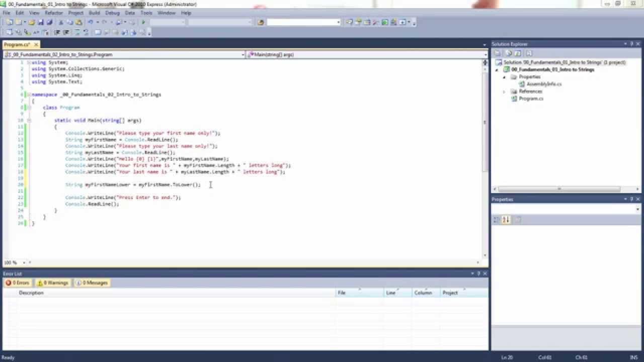Click the Increase Indent toolbar icon
The height and width of the screenshot is (362, 644).
coord(66,32)
